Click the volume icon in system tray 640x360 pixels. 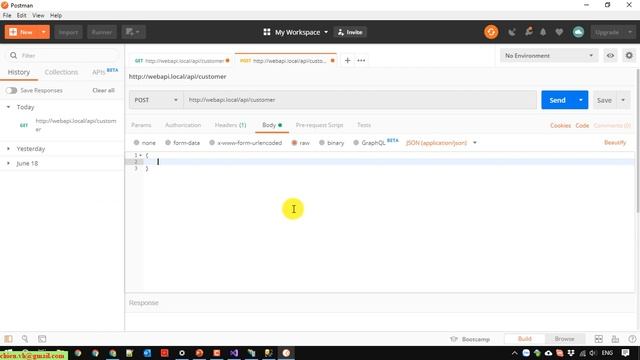pos(593,353)
